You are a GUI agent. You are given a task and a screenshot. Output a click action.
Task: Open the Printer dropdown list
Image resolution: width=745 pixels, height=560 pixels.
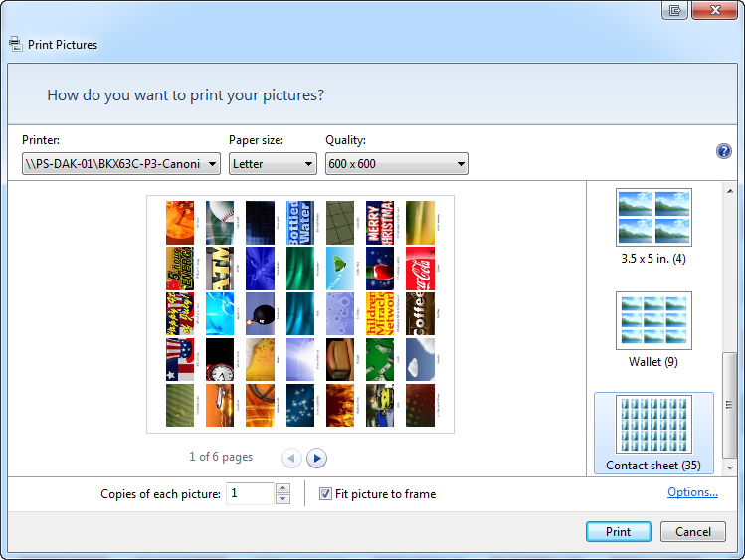pyautogui.click(x=121, y=164)
